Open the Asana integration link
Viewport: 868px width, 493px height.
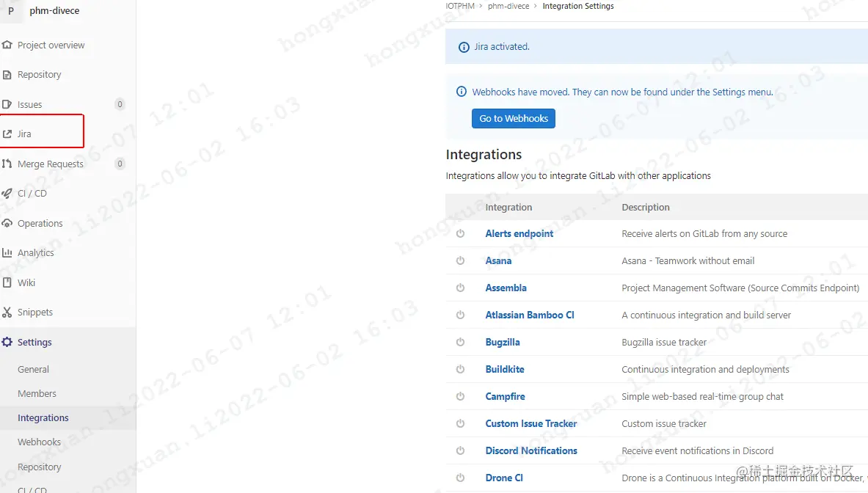498,260
